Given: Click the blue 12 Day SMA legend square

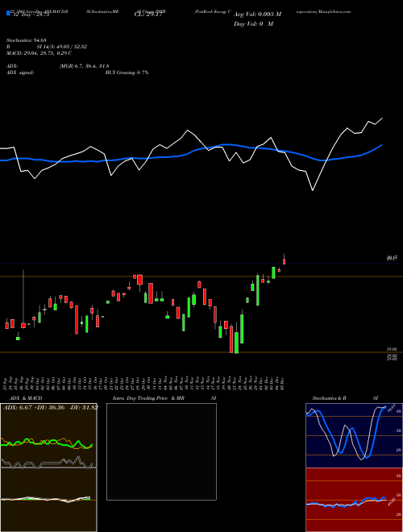Looking at the screenshot, I should (x=9, y=14).
